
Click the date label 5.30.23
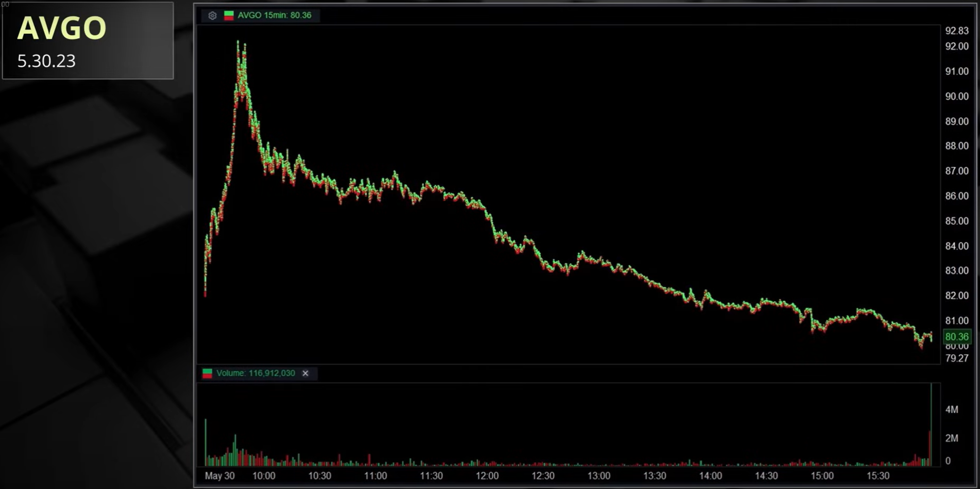pos(46,61)
